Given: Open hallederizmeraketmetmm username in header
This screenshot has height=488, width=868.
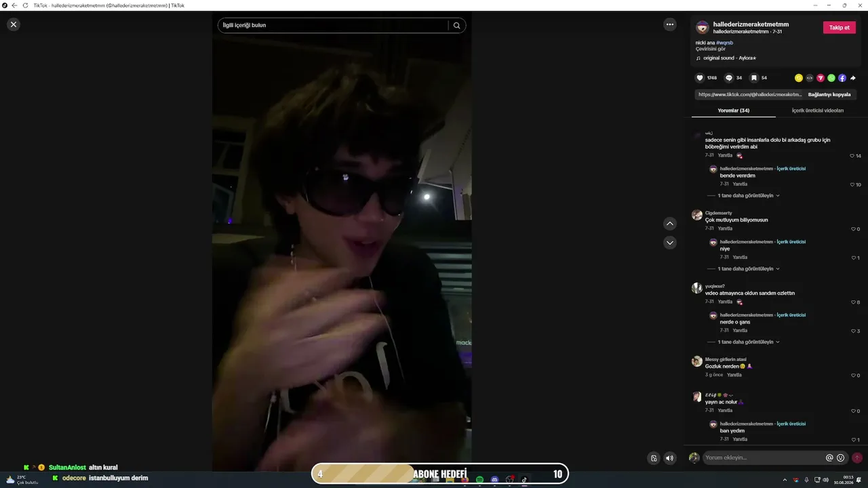Looking at the screenshot, I should 751,24.
